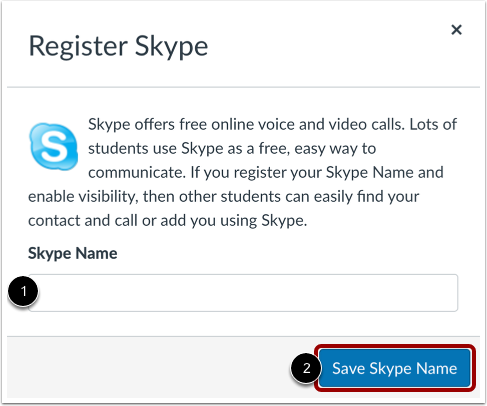The image size is (487, 406).
Task: Close the Register Skype dialog
Action: (456, 30)
